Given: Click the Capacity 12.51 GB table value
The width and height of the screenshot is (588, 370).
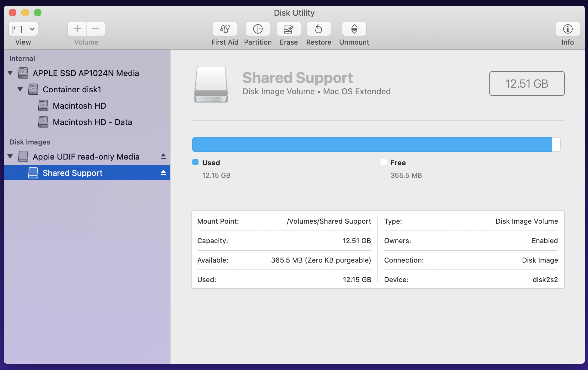Looking at the screenshot, I should (x=357, y=241).
